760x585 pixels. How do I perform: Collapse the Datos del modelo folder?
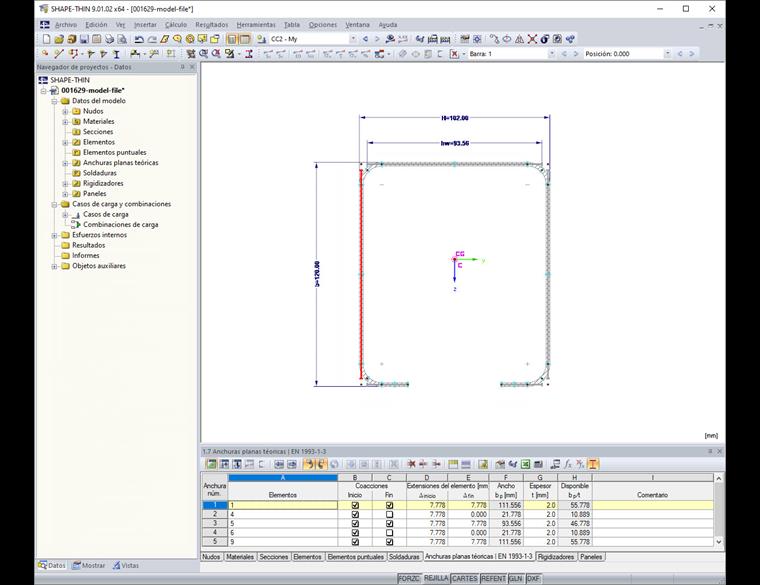pos(54,101)
